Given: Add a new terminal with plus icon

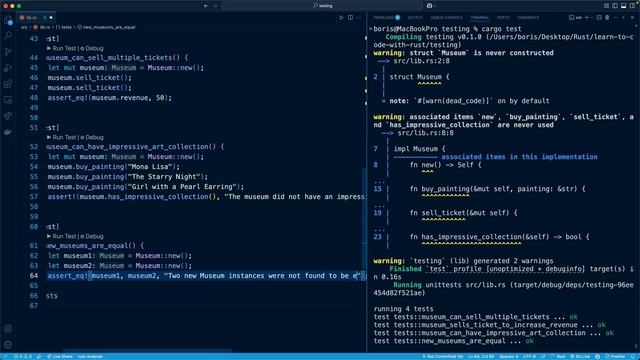Looking at the screenshot, I should tap(587, 18).
